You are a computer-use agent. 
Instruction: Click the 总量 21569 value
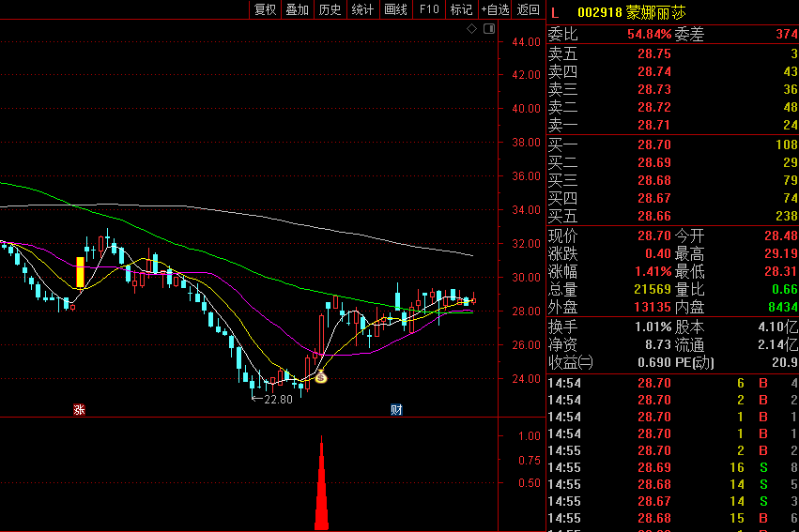click(653, 290)
